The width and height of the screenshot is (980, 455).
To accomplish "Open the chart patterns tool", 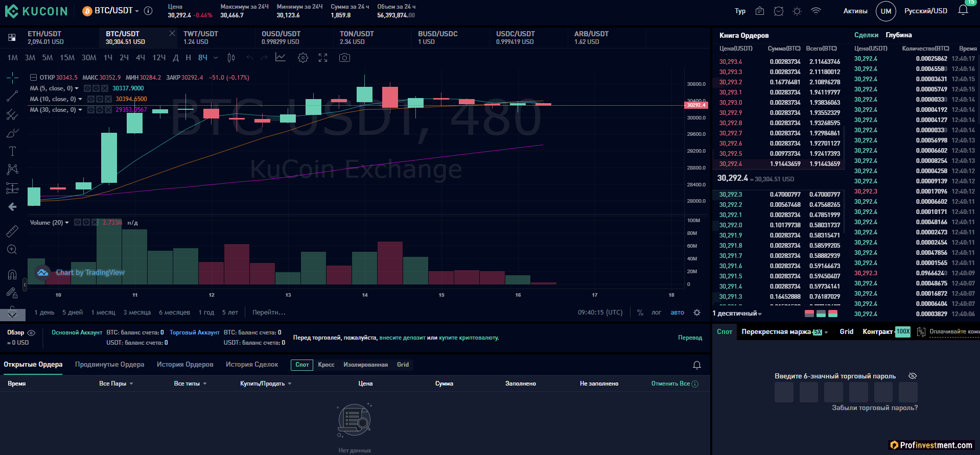I will 12,170.
